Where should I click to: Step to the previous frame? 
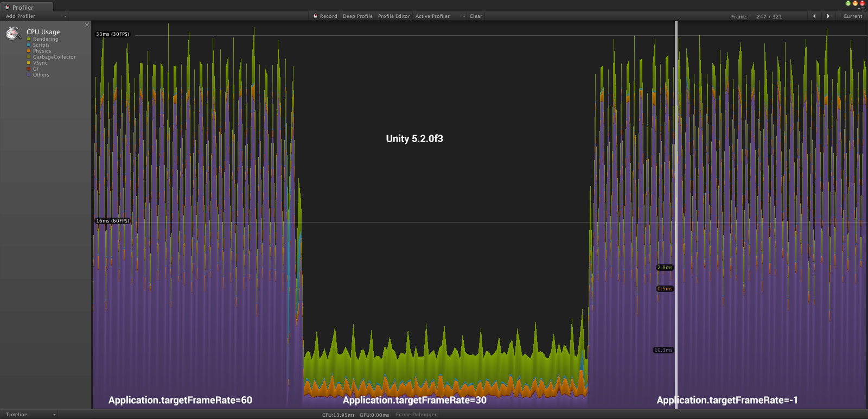click(x=814, y=16)
